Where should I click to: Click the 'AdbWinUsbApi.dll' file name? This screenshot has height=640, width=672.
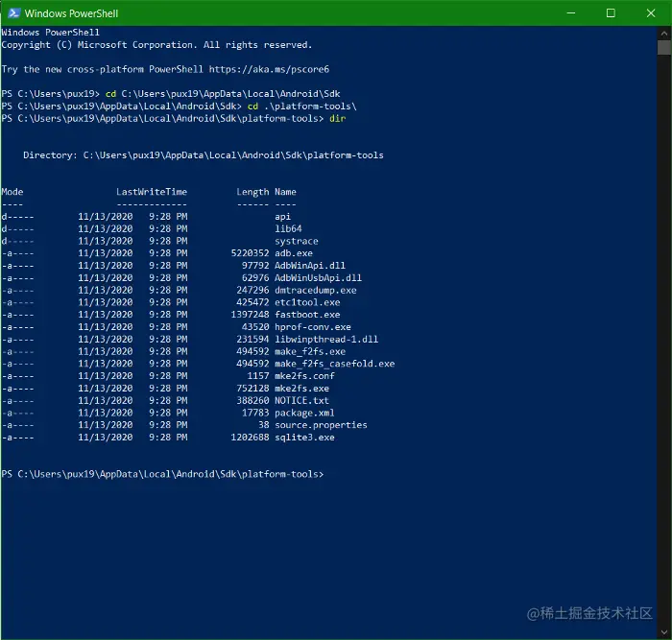click(x=318, y=278)
